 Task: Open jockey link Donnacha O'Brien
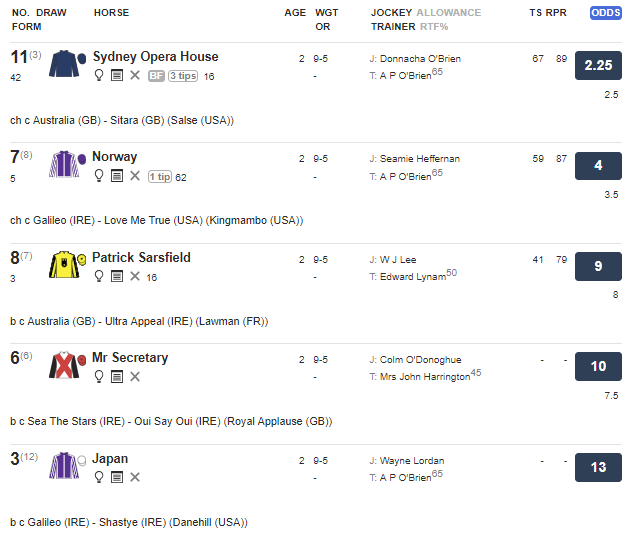[420, 59]
